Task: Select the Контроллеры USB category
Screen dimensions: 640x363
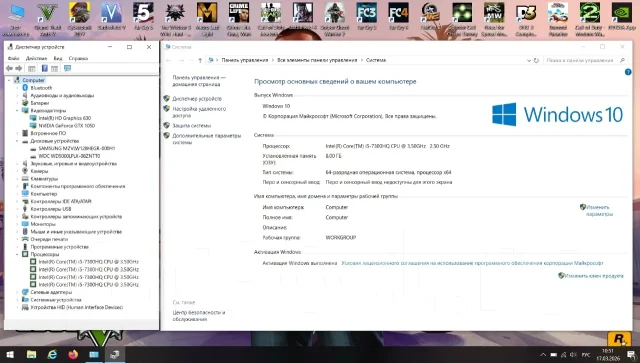Action: click(x=51, y=209)
